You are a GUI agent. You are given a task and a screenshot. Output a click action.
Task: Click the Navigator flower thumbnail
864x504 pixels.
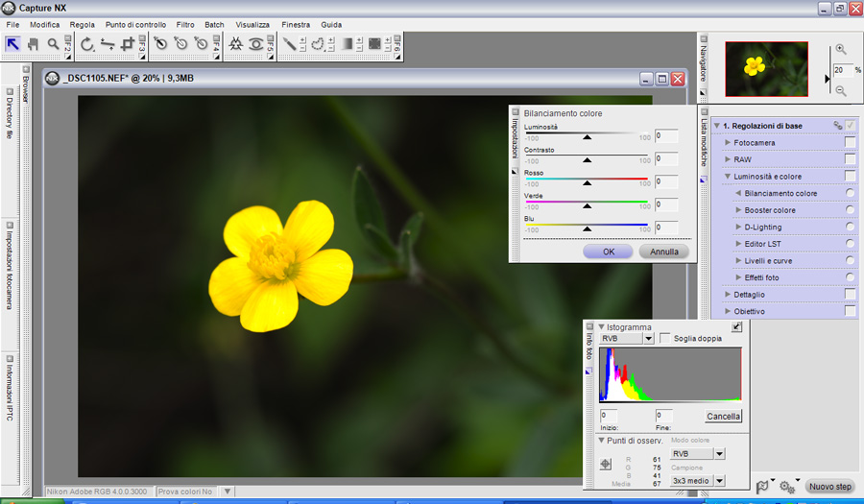(x=766, y=69)
